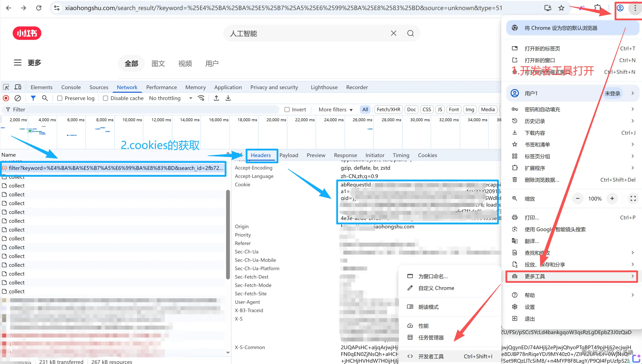Viewport: 642px width, 364px height.
Task: Switch to the Payload tab
Action: 289,155
